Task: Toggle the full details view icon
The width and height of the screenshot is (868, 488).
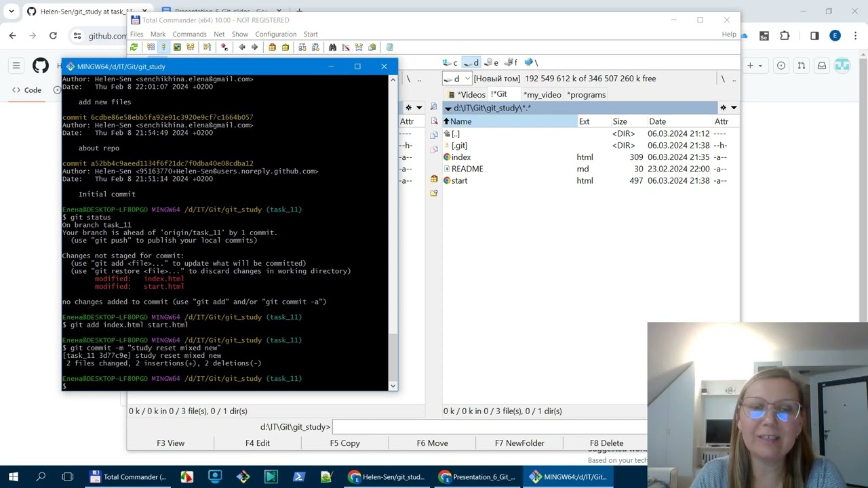Action: tap(163, 47)
